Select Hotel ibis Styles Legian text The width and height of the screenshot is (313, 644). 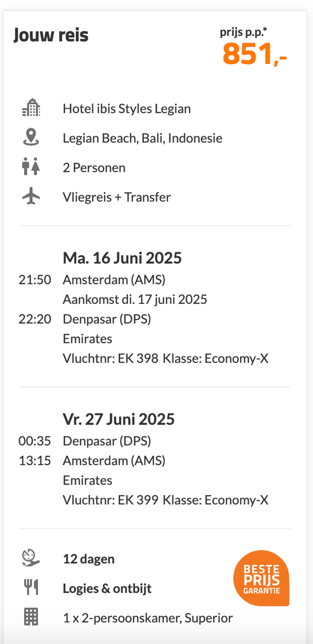(x=127, y=109)
